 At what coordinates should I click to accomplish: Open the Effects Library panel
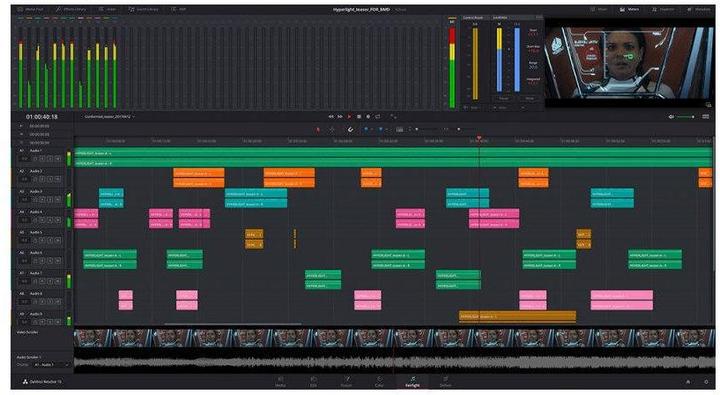tap(71, 9)
